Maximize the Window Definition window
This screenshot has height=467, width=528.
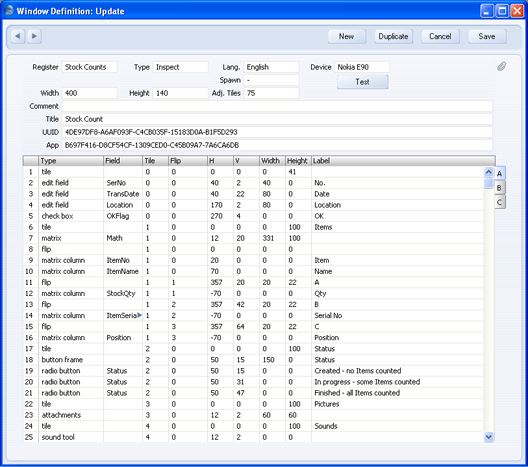502,11
